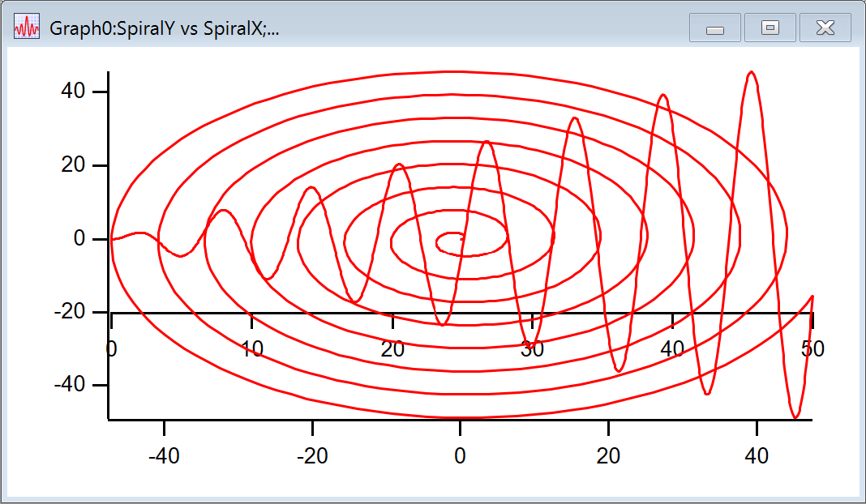Click the -40 label on the bottom axis
This screenshot has width=866, height=504.
(164, 455)
